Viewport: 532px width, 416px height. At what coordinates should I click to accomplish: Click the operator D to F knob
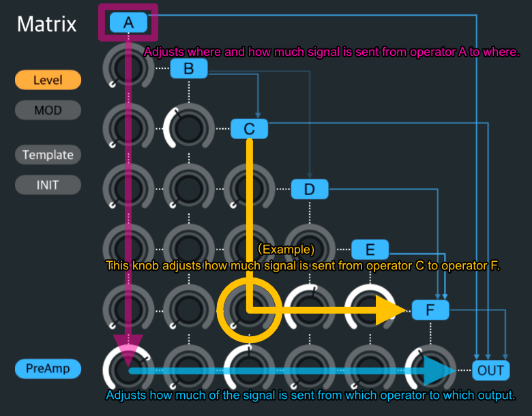(x=310, y=310)
